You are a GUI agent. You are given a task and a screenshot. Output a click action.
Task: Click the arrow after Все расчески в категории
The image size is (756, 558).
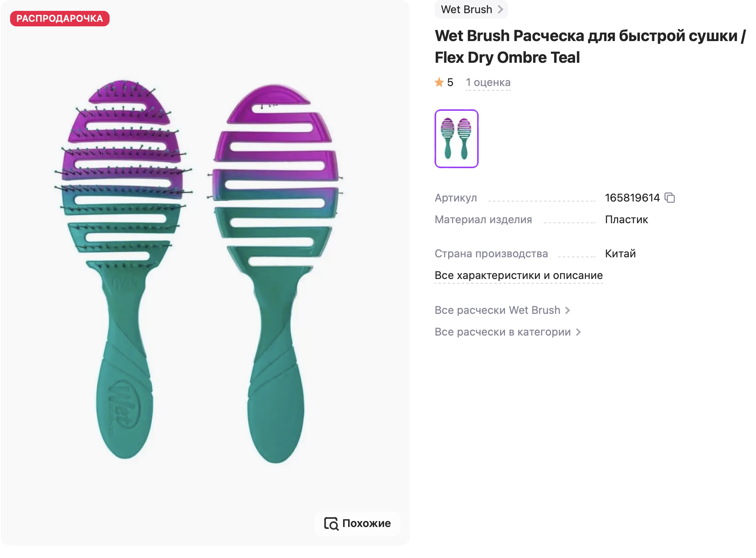[578, 332]
